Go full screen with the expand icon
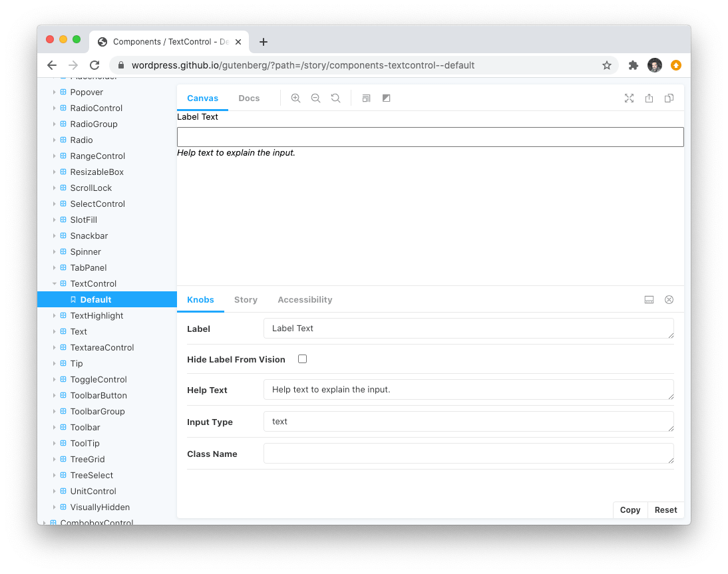Screen dimensions: 728x574 629,98
